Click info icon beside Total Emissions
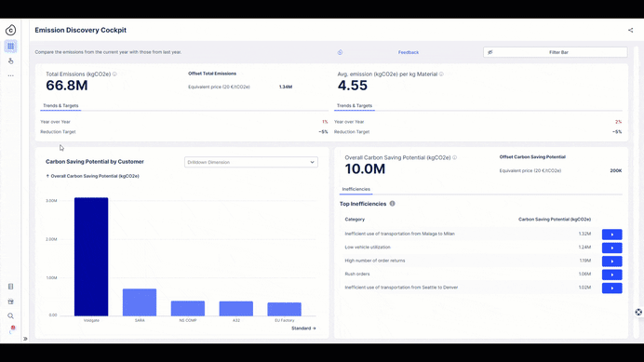Image resolution: width=644 pixels, height=362 pixels. click(114, 74)
